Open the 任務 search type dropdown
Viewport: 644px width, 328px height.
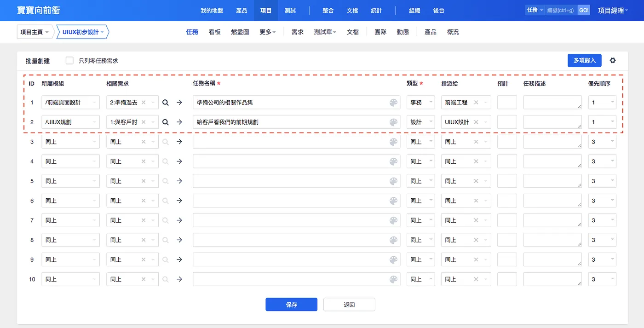[x=535, y=10]
